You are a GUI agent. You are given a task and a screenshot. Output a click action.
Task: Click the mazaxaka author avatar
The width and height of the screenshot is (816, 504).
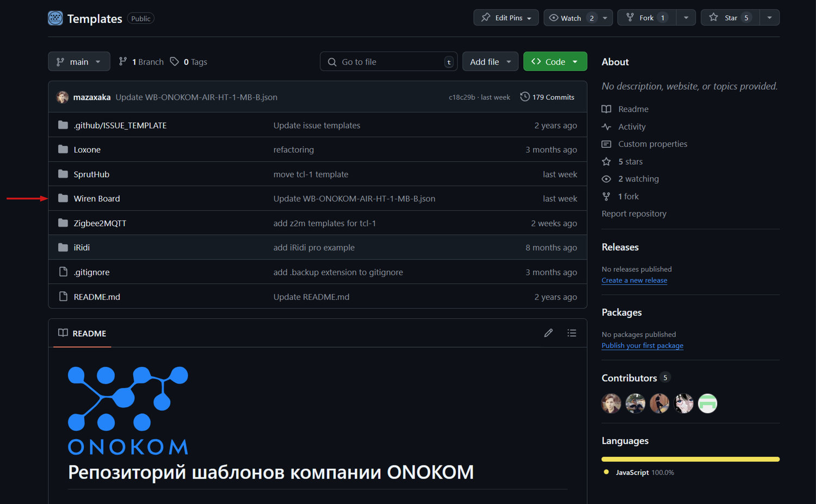pos(63,97)
